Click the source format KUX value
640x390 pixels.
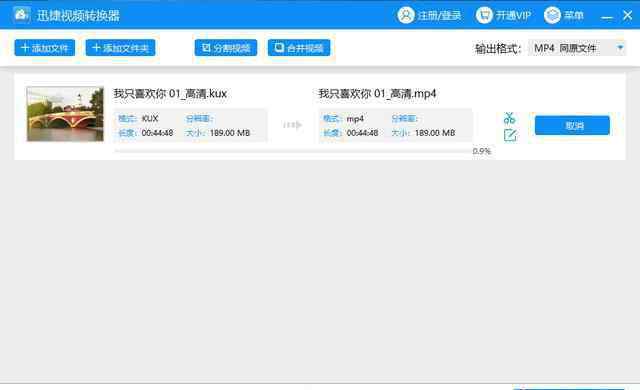(150, 119)
